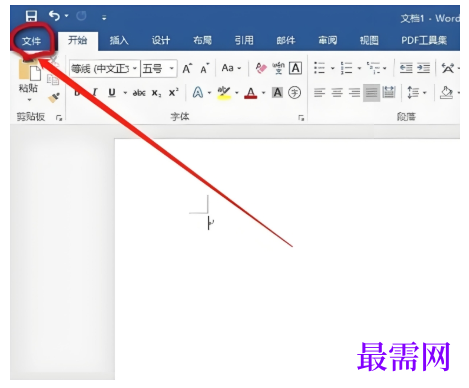469x388 pixels.
Task: Click the Multilevel List icon
Action: [x=373, y=68]
